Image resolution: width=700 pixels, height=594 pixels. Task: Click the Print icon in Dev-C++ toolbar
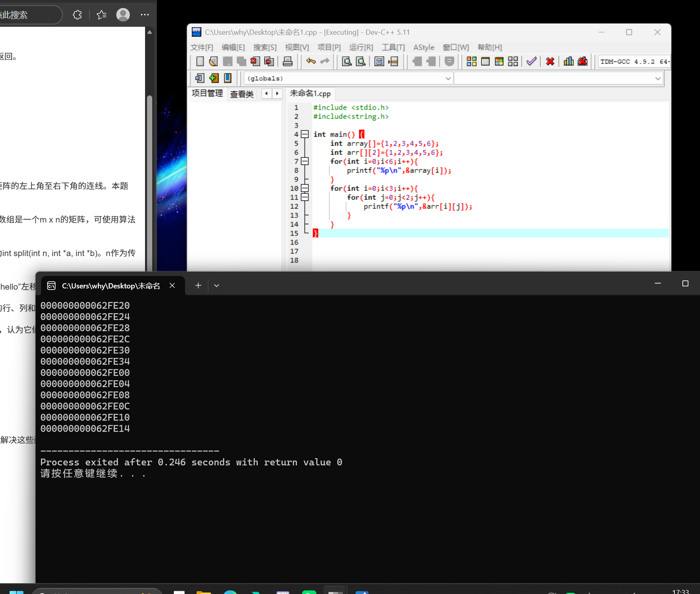coord(288,61)
